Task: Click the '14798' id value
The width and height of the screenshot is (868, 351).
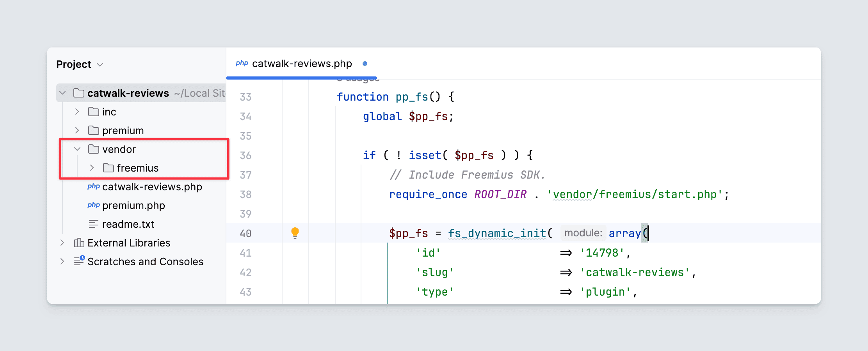Action: 602,253
